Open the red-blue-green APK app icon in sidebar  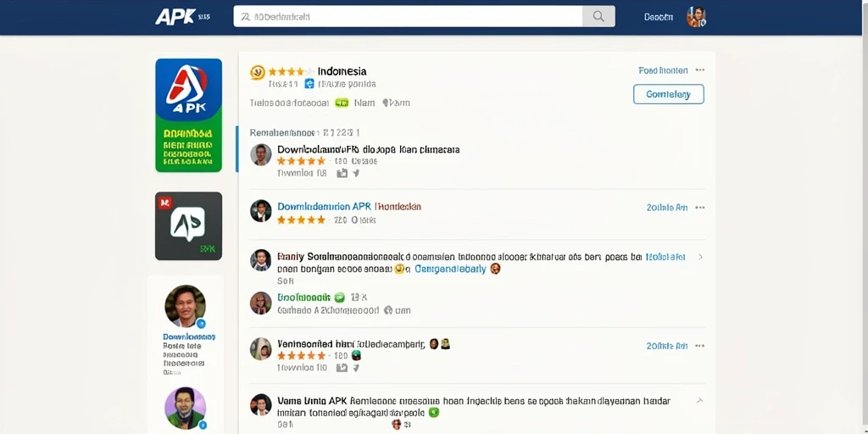coord(188,115)
